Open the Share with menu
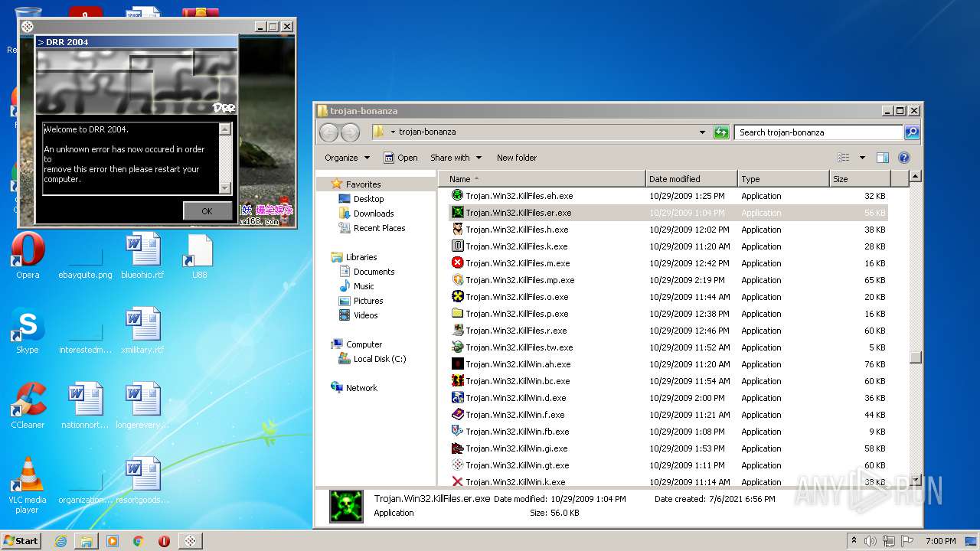Screen dimensions: 980x551 click(x=456, y=158)
